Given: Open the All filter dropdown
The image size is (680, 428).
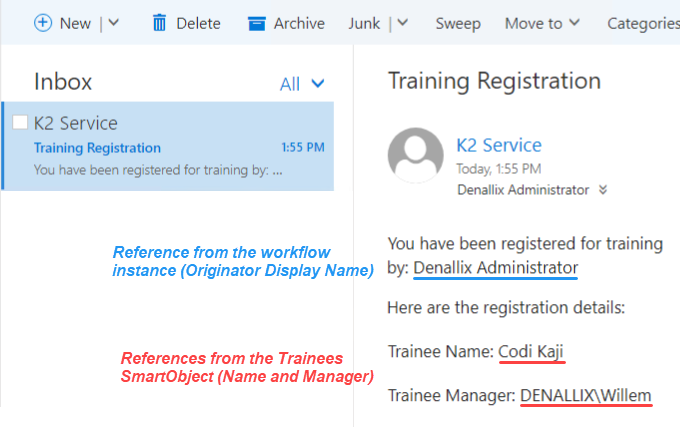Looking at the screenshot, I should point(302,84).
